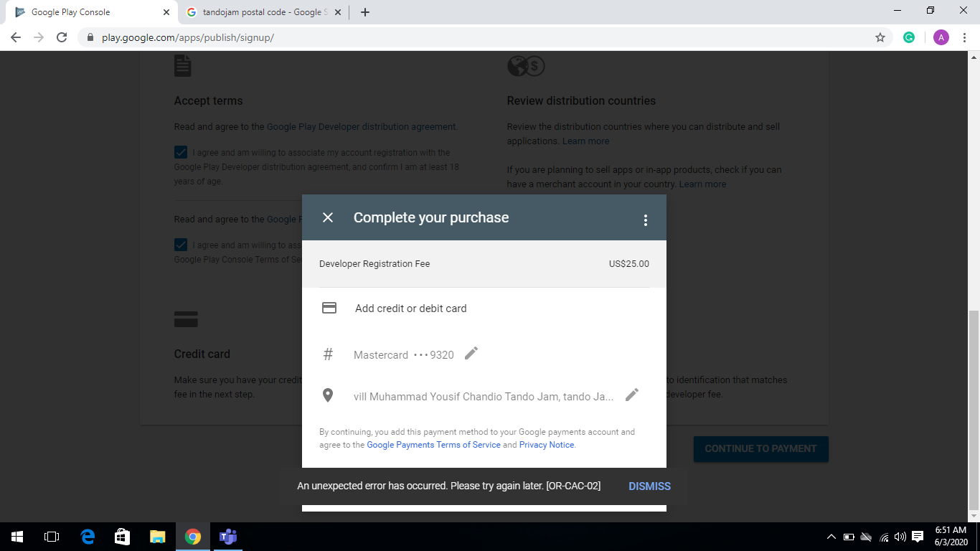
Task: Open a new browser tab
Action: (x=365, y=12)
